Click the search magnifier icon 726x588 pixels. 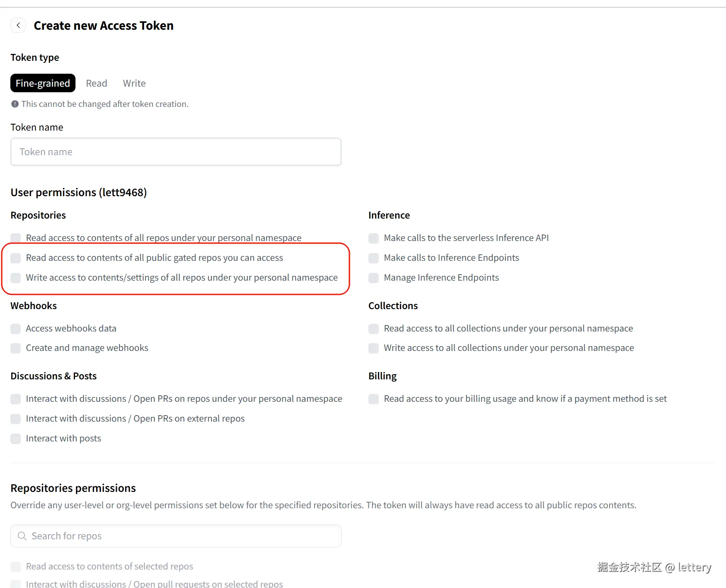click(x=22, y=536)
